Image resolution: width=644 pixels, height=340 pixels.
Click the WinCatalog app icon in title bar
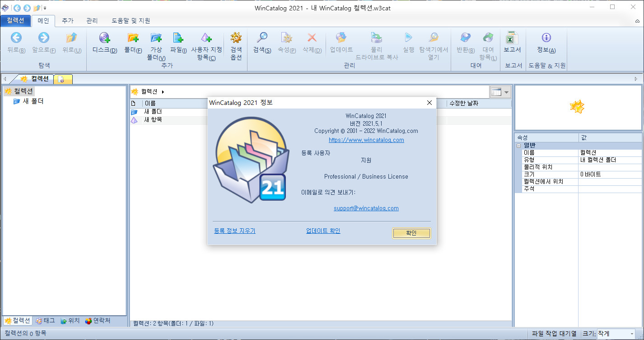click(5, 8)
